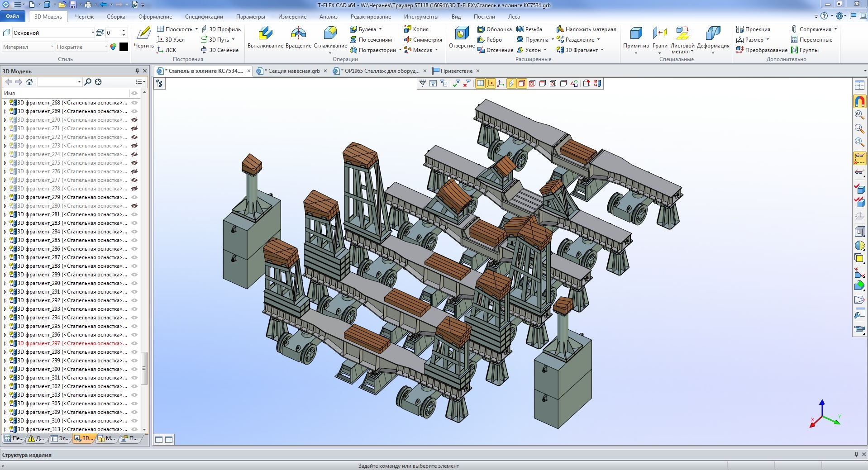Expand 3D фрагмент_301 tree node
Image resolution: width=868 pixels, height=470 pixels.
[x=5, y=378]
